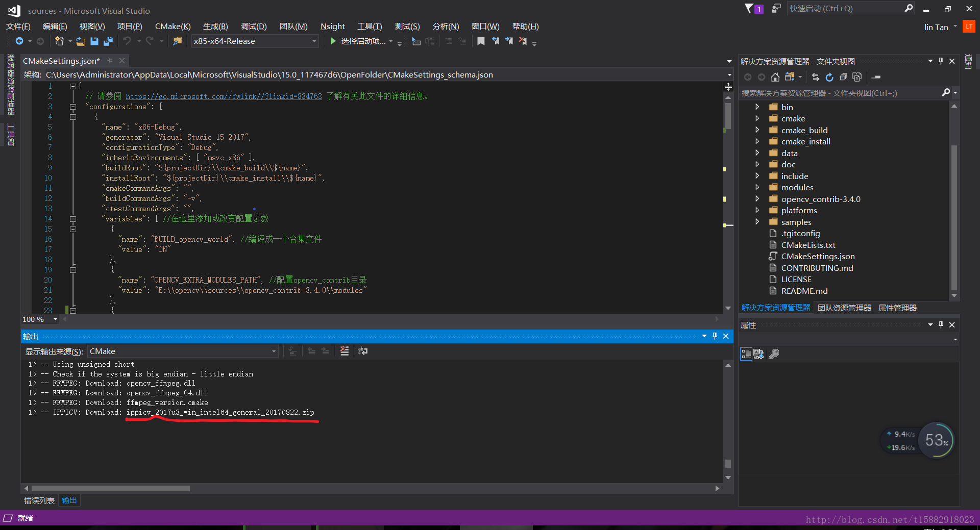Image resolution: width=980 pixels, height=530 pixels.
Task: Expand the opencv_contrib-3.4.0 folder
Action: 757,199
